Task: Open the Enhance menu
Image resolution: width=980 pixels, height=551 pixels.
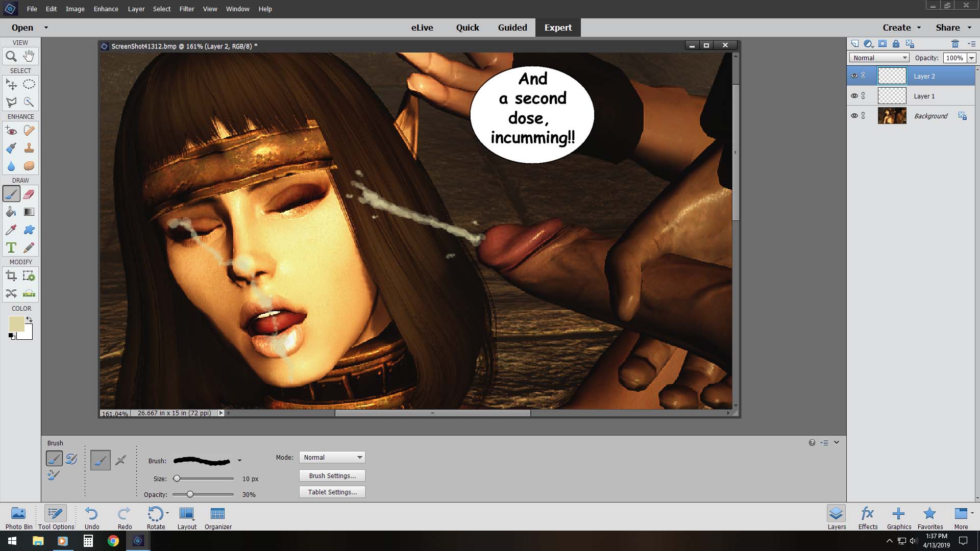Action: pyautogui.click(x=106, y=9)
